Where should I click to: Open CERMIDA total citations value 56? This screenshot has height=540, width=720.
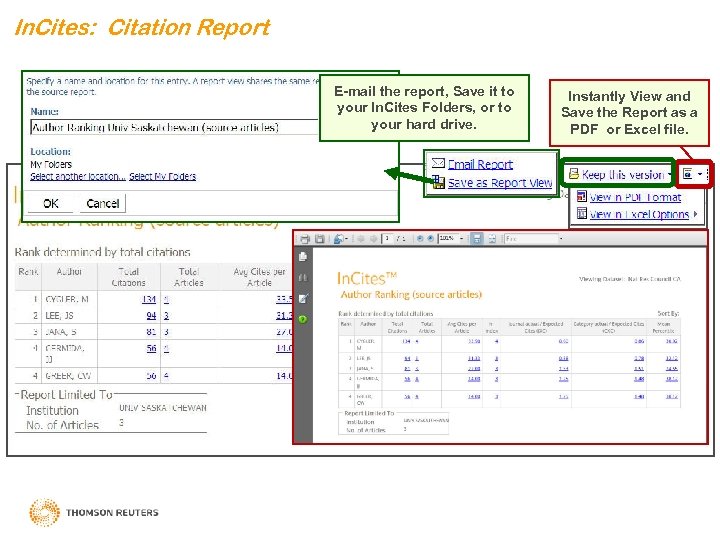click(151, 348)
